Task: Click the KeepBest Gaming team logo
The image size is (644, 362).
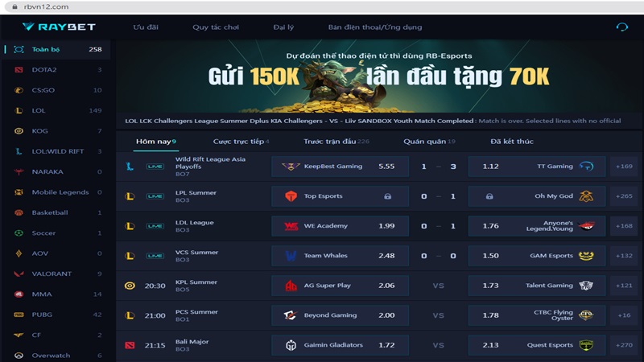Action: click(x=291, y=167)
